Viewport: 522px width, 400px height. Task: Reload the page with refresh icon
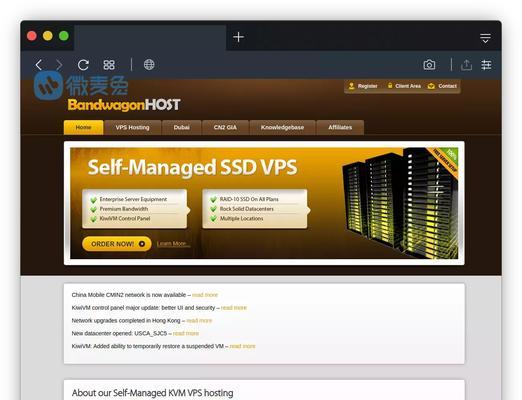pos(83,65)
